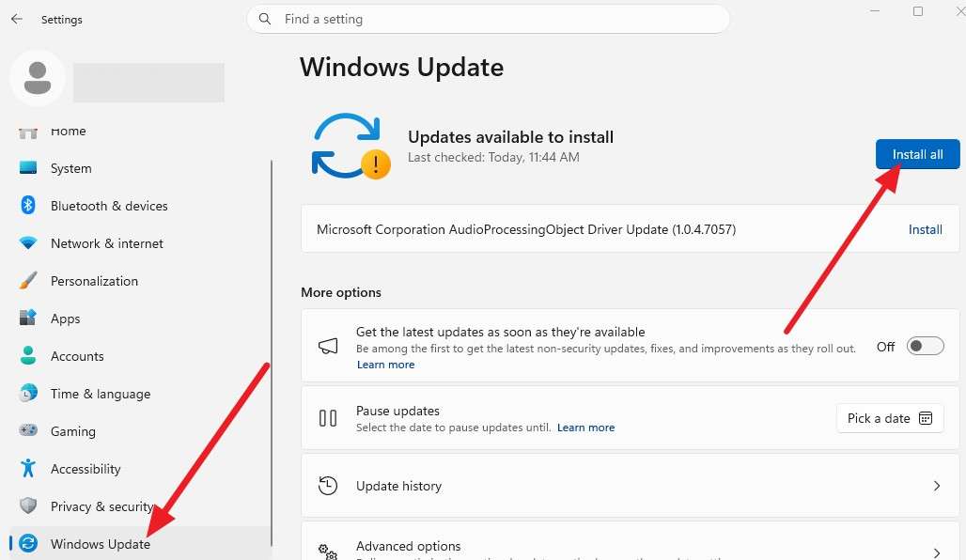Select Personalization in sidebar
The width and height of the screenshot is (966, 560).
click(139, 281)
